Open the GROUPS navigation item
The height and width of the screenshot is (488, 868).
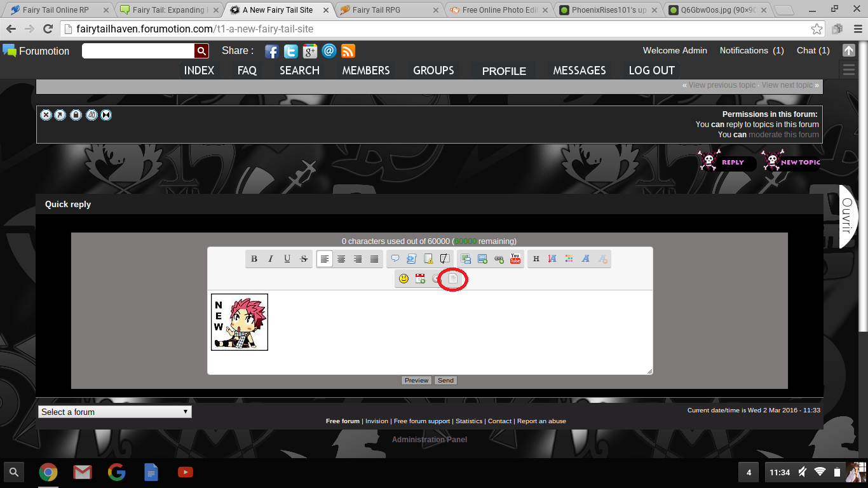(433, 71)
